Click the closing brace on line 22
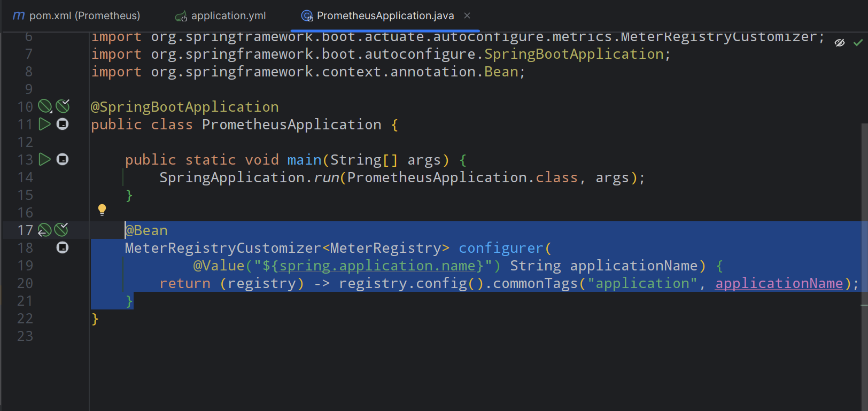868x411 pixels. pyautogui.click(x=95, y=319)
